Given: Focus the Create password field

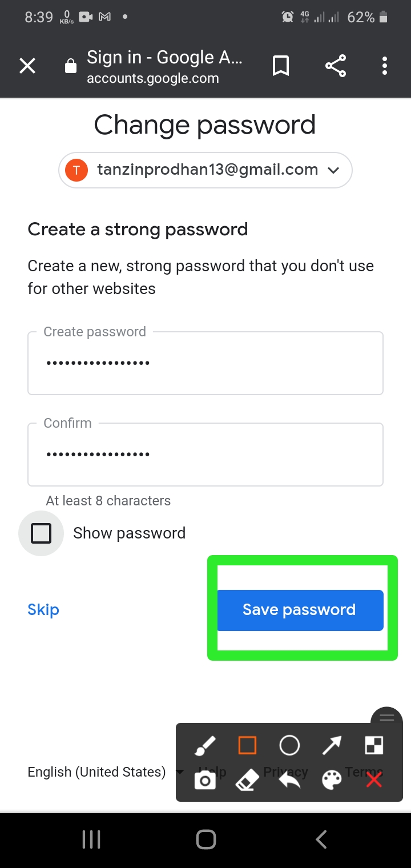Looking at the screenshot, I should tap(205, 363).
